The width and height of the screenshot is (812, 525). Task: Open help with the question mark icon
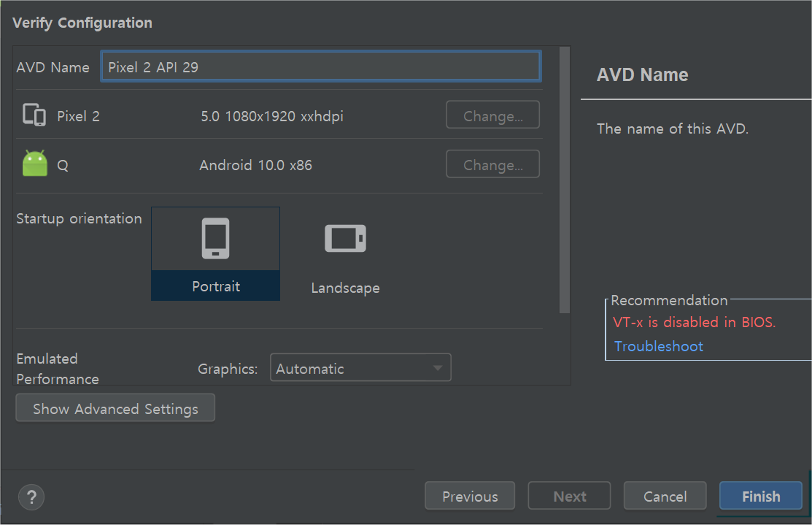coord(31,497)
